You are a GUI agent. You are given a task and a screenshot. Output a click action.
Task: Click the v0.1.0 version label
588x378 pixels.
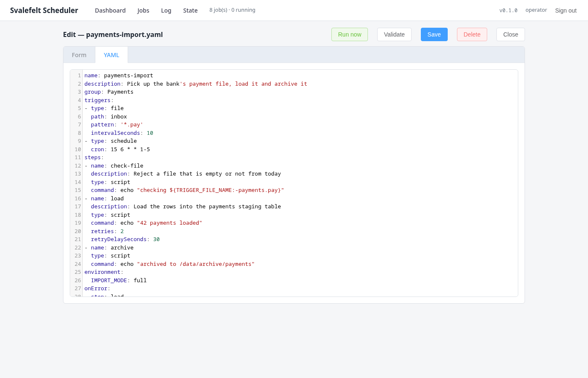pyautogui.click(x=508, y=10)
